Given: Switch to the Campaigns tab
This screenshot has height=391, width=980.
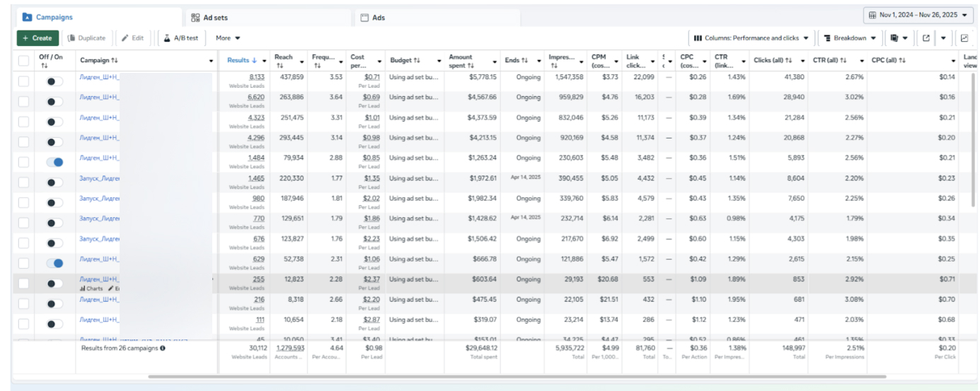Looking at the screenshot, I should point(99,17).
